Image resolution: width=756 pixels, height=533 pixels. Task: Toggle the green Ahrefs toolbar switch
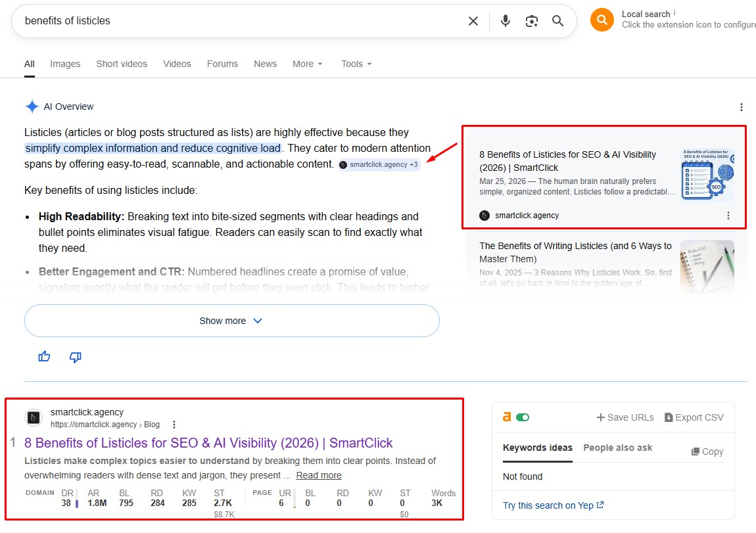click(523, 417)
